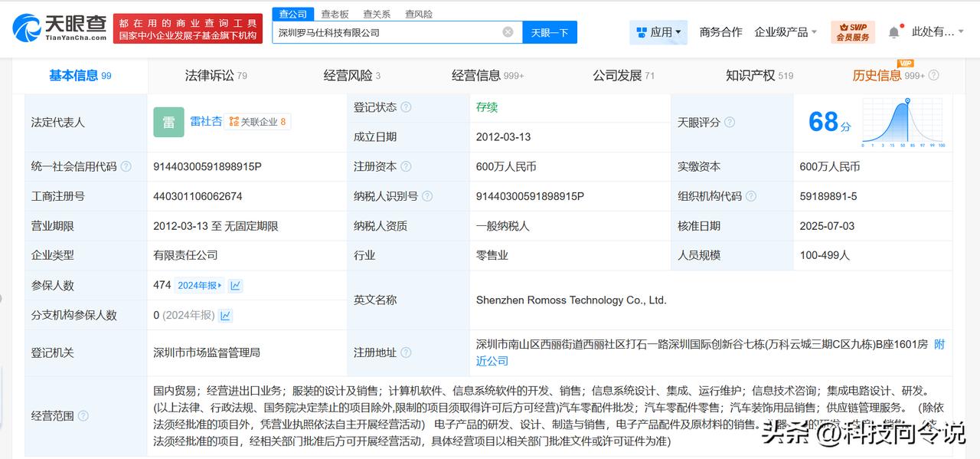This screenshot has height=459, width=980.
Task: Click help icon beside 纳税人识别号
Action: click(x=427, y=196)
